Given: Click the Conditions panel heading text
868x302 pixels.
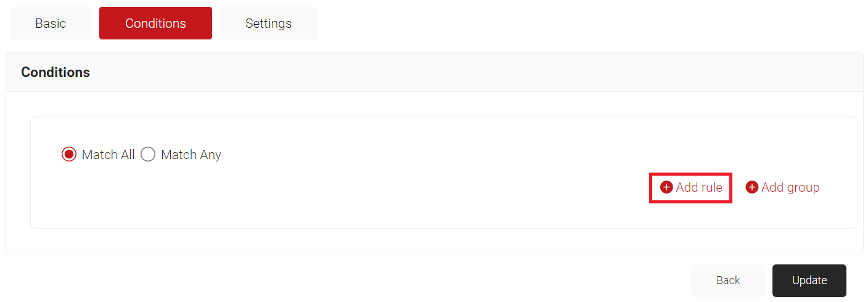Looking at the screenshot, I should tap(55, 72).
